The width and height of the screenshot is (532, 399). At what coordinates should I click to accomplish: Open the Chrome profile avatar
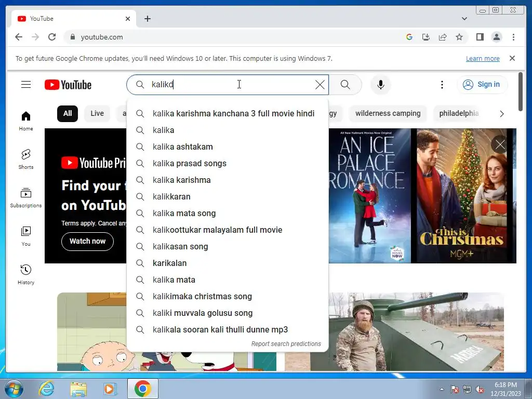[496, 37]
